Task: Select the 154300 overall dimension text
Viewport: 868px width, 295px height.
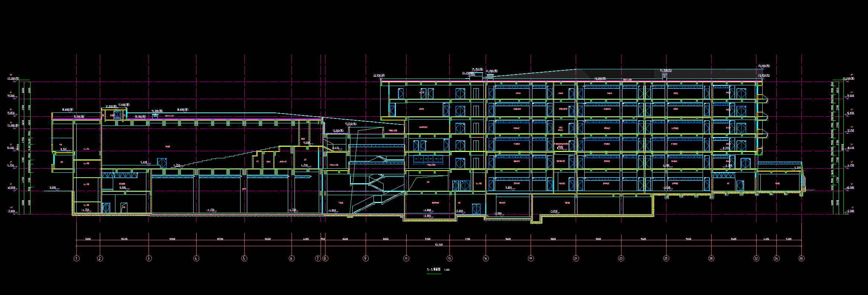Action: (x=439, y=245)
